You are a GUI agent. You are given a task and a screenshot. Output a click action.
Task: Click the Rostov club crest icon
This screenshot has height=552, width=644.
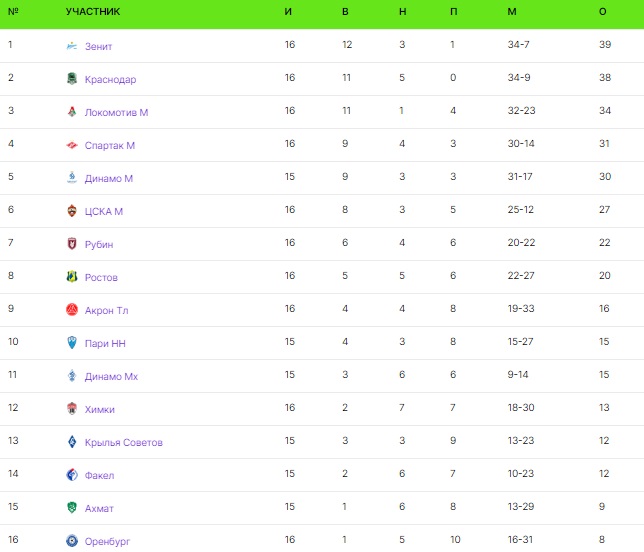(71, 277)
